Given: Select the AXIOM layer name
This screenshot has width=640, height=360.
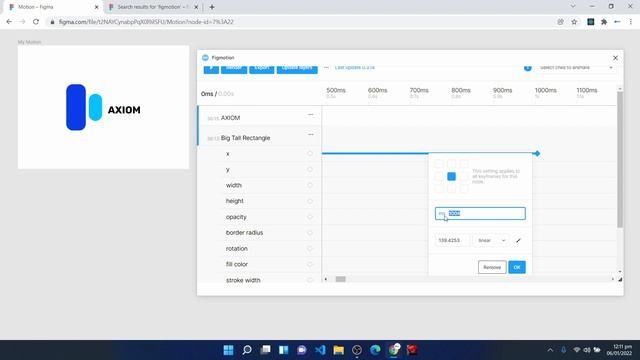Looking at the screenshot, I should [x=230, y=118].
